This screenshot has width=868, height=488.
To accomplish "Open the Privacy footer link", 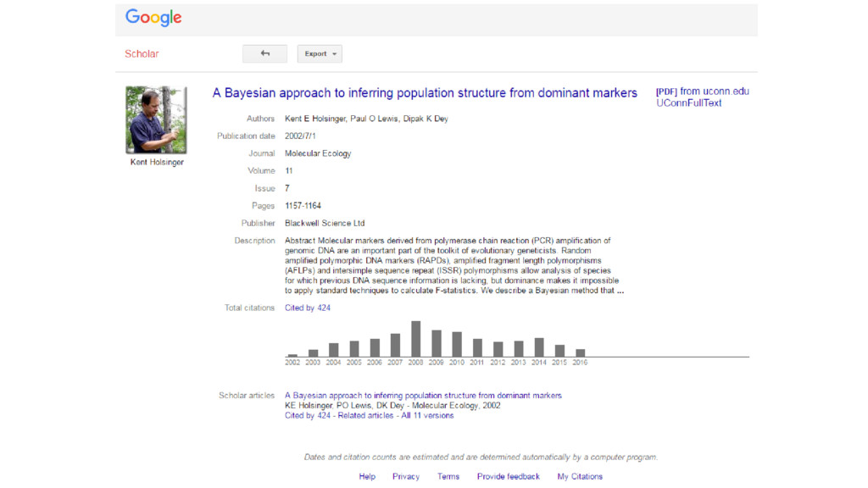I will pos(406,477).
